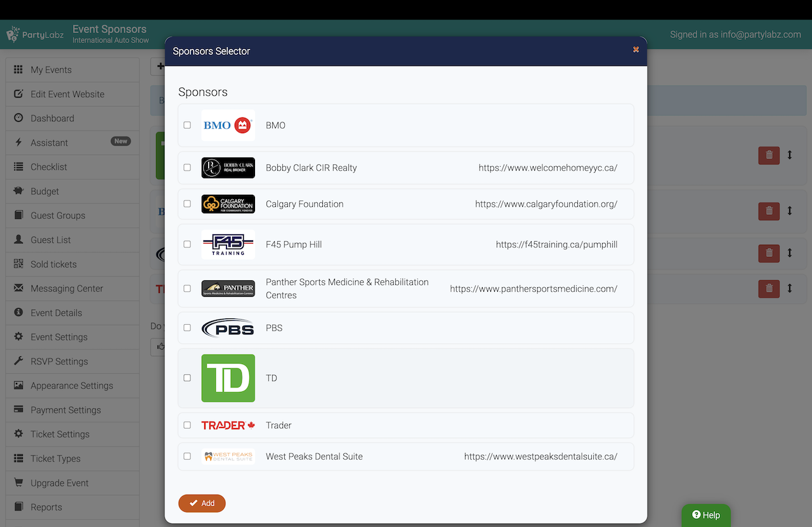The width and height of the screenshot is (812, 527).
Task: Open Reports in the sidebar
Action: 72,507
